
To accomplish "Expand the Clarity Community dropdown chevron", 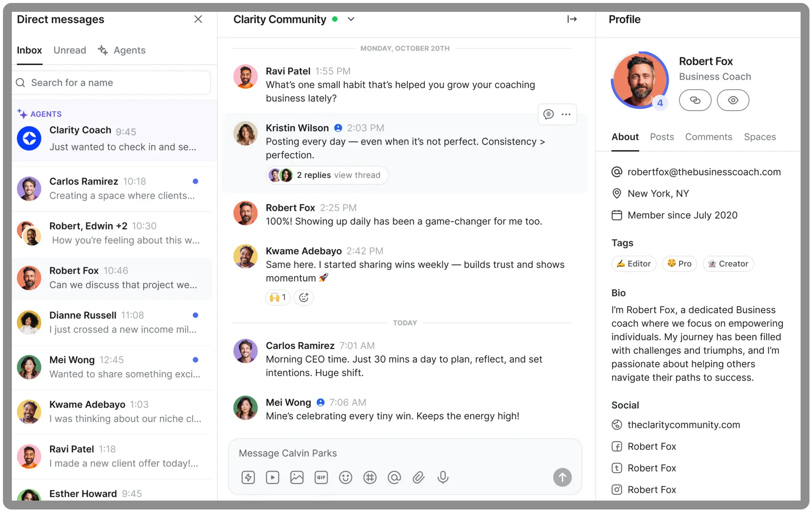I will click(x=351, y=19).
